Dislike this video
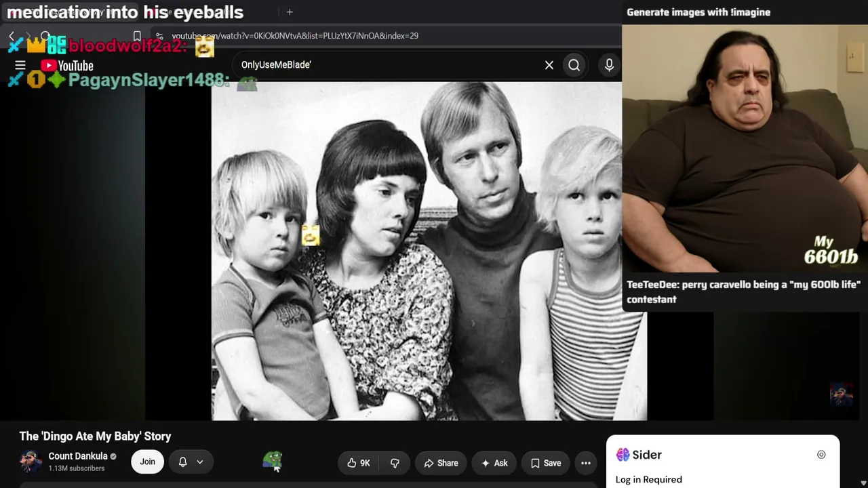 [x=395, y=463]
